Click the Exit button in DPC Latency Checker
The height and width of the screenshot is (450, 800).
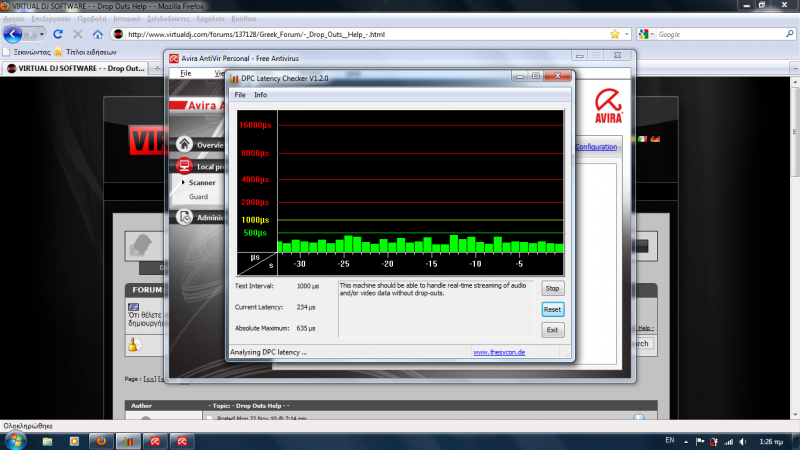[x=552, y=330]
